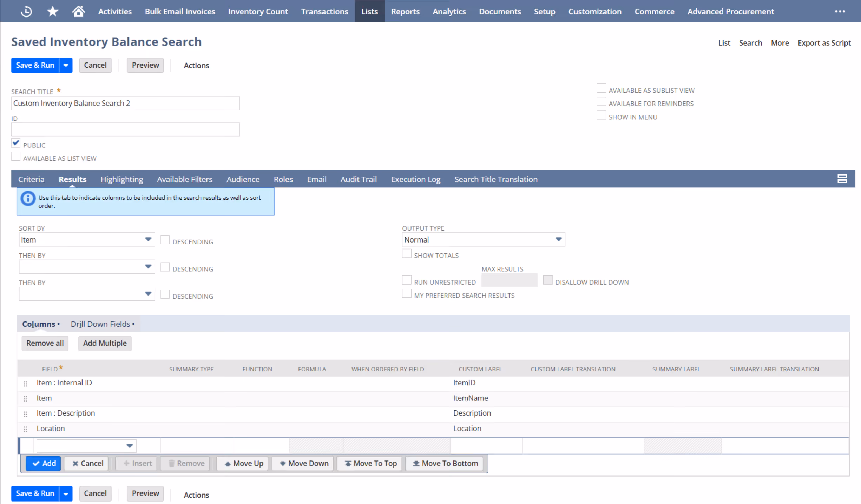The image size is (861, 504).
Task: Click the Add Multiple button
Action: pos(105,343)
